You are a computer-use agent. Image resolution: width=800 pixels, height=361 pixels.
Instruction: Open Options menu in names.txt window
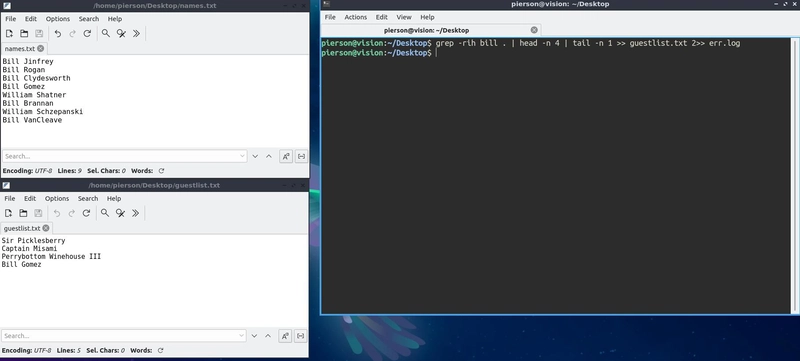(58, 19)
